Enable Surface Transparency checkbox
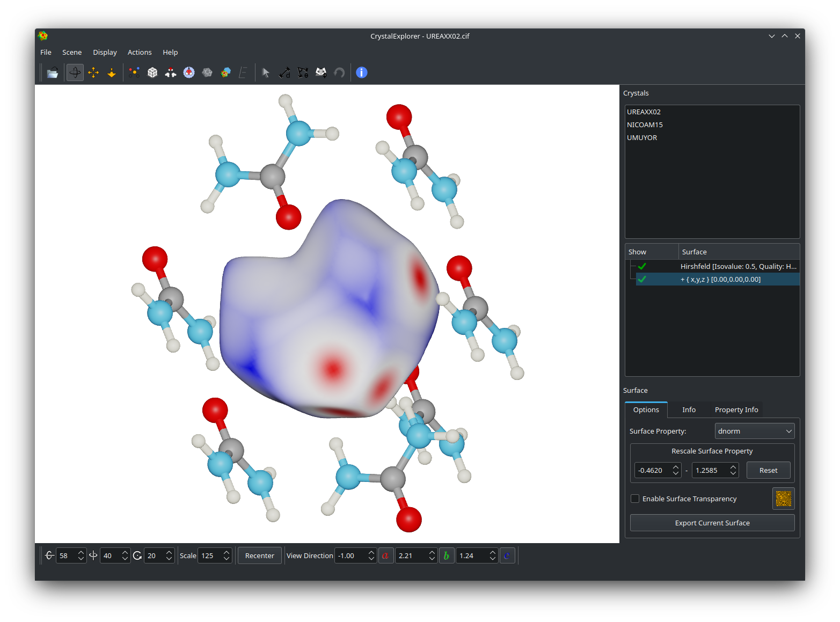Screen dimensions: 840x622 click(x=635, y=499)
